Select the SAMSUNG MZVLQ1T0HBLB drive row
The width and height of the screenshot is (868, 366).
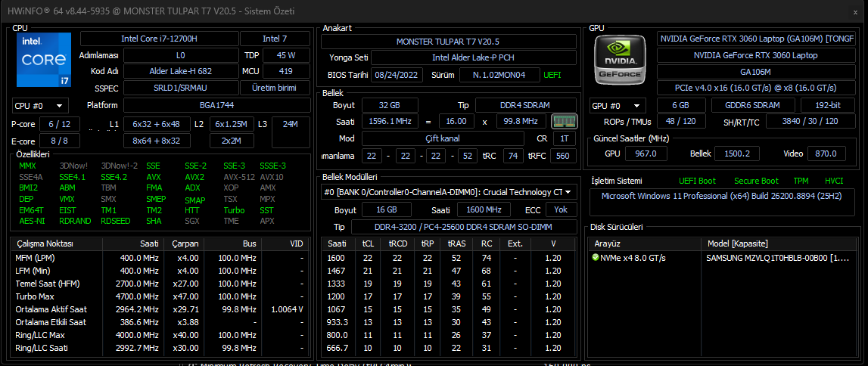(x=722, y=258)
